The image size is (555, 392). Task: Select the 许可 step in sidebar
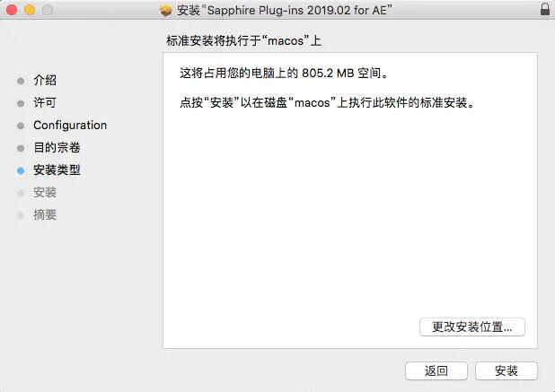(45, 102)
